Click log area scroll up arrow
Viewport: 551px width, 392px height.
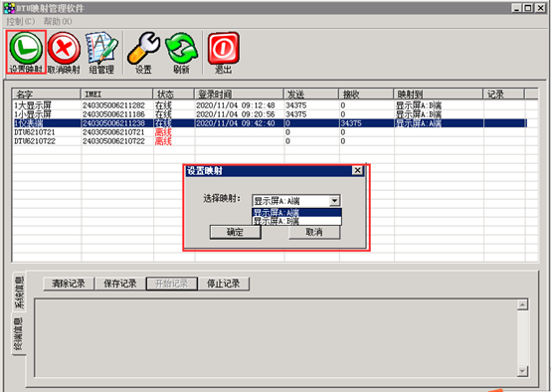click(x=523, y=304)
